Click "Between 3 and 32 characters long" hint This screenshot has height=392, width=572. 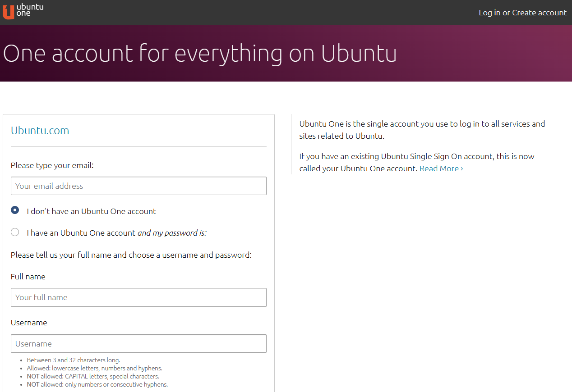[74, 360]
